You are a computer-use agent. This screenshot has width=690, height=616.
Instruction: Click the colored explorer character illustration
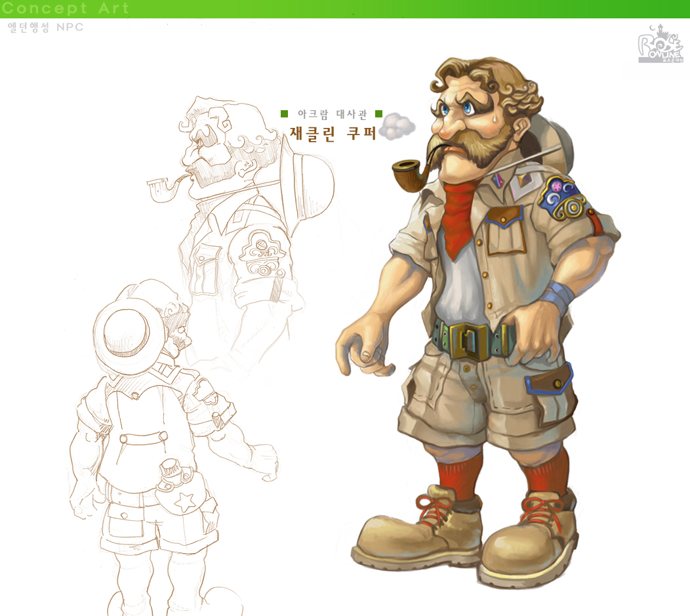coord(477,323)
